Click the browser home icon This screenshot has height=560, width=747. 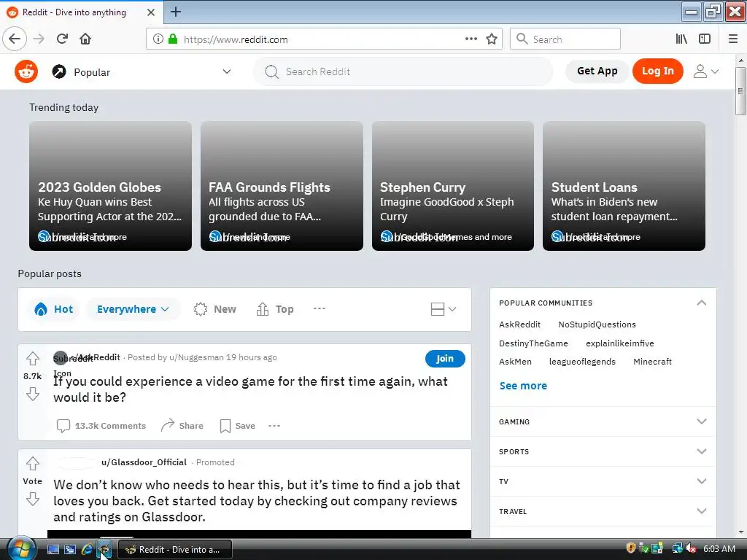coord(85,39)
